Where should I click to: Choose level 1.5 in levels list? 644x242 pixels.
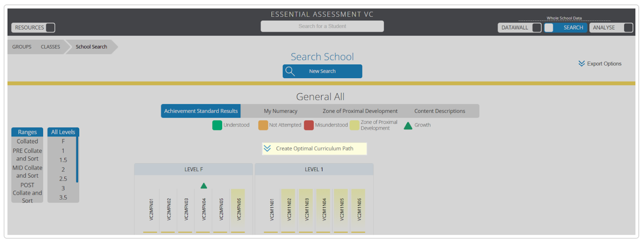point(63,160)
